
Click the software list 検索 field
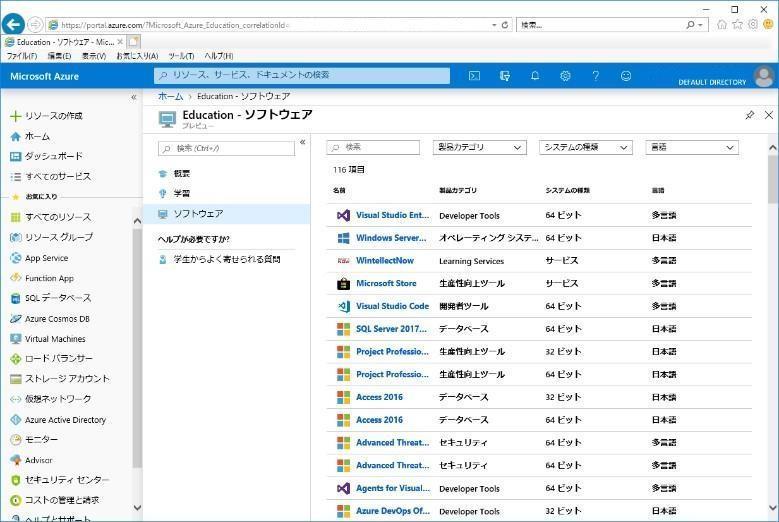point(373,147)
